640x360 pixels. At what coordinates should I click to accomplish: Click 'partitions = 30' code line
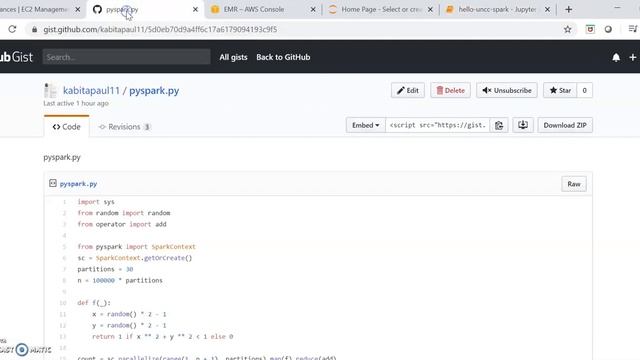pyautogui.click(x=105, y=269)
